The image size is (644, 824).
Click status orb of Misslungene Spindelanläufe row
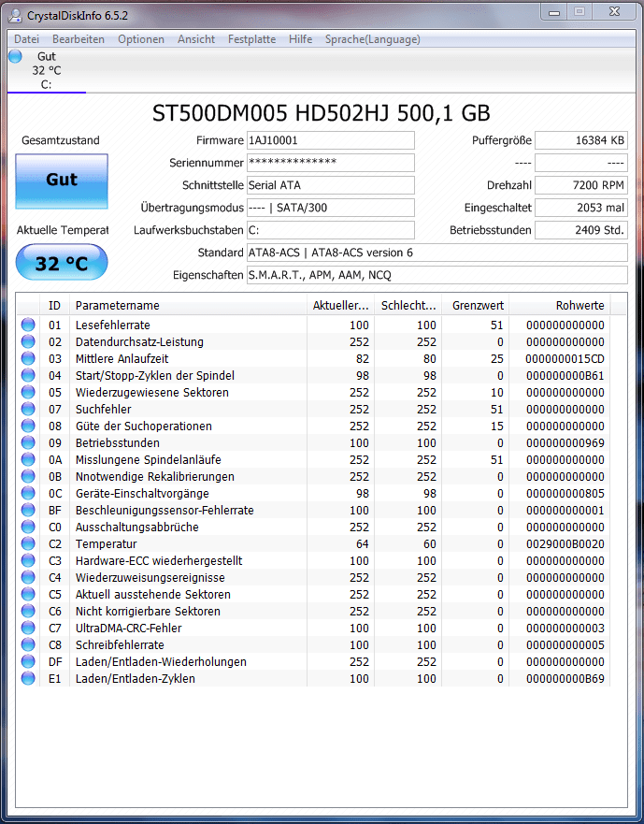(28, 459)
